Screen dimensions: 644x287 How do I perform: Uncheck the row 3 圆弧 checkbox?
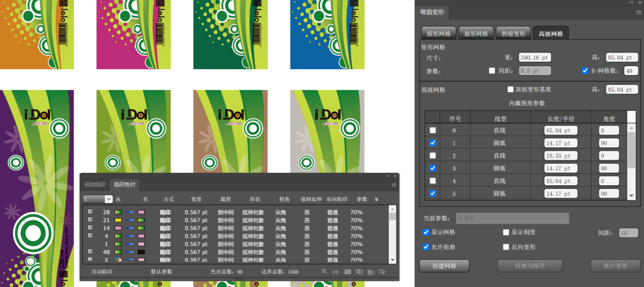433,168
